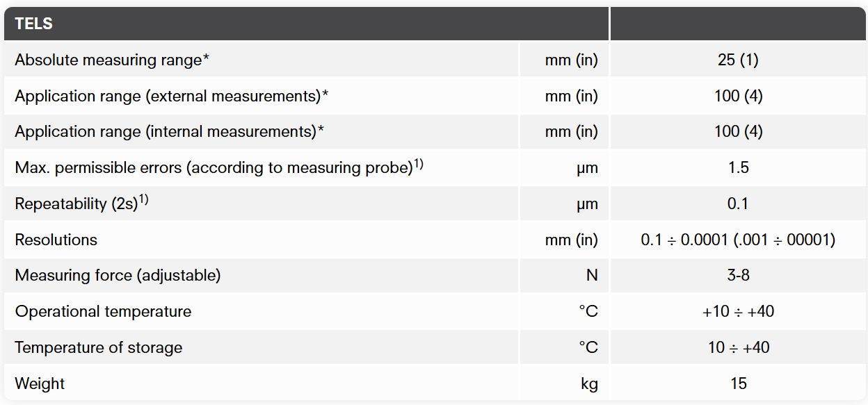The height and width of the screenshot is (405, 868).
Task: Select the 1.5 µm value cell
Action: point(738,167)
